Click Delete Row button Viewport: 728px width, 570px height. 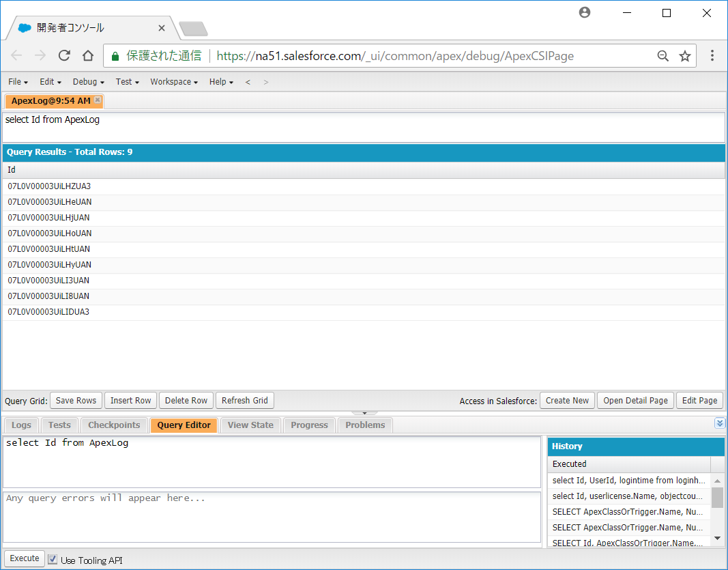pos(186,401)
